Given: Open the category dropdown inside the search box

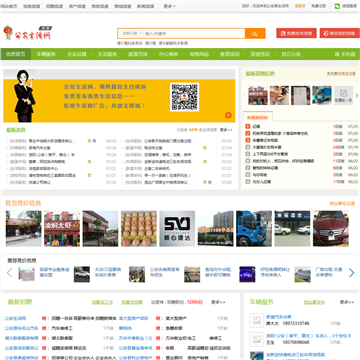Looking at the screenshot, I should click(x=132, y=34).
